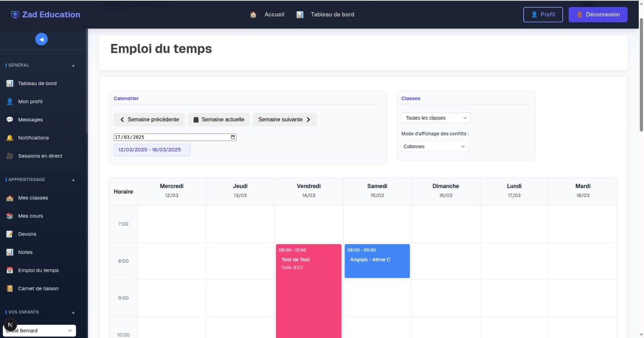Open the date picker calendar icon
Image resolution: width=644 pixels, height=338 pixels.
click(x=233, y=137)
